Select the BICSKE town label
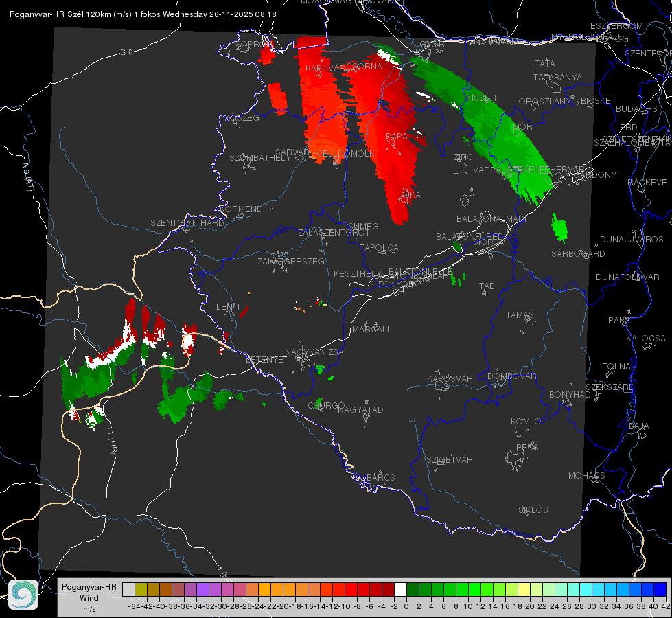 pyautogui.click(x=595, y=101)
